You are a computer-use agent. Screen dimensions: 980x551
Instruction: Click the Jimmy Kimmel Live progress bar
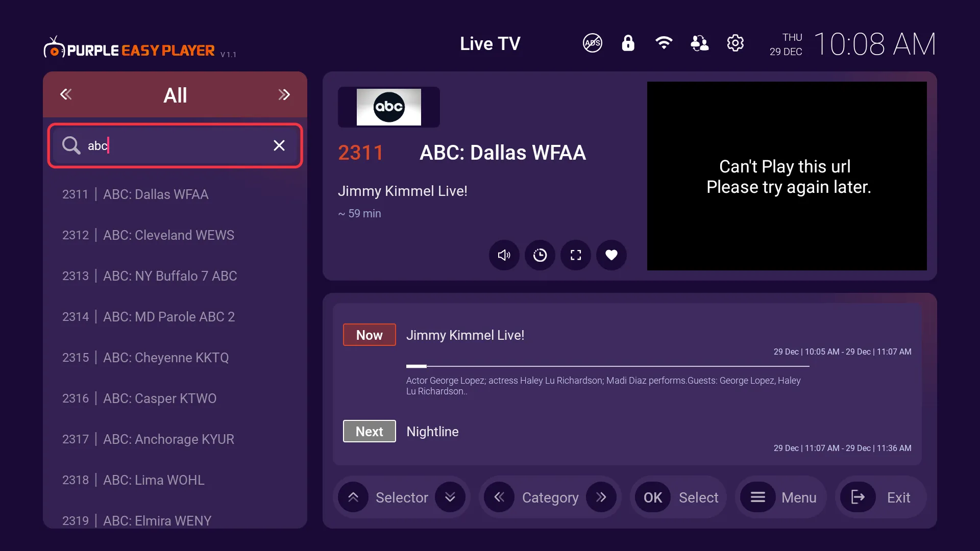coord(607,366)
